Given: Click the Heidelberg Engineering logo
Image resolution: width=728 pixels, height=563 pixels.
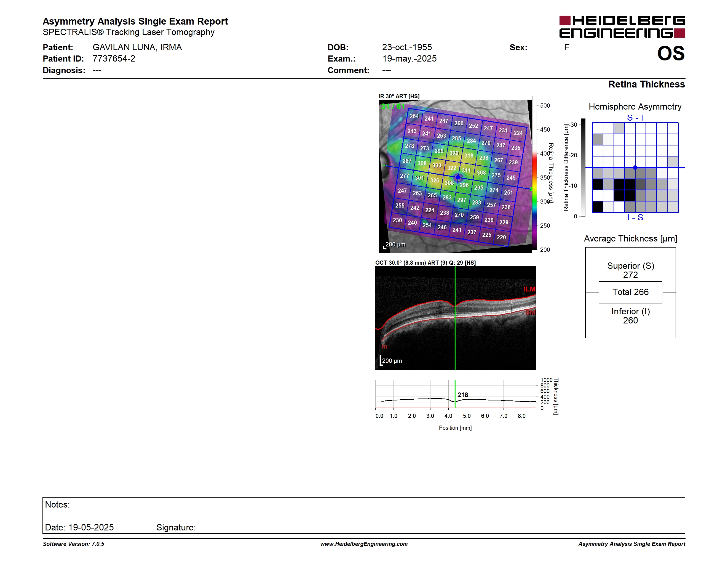Looking at the screenshot, I should (x=622, y=27).
